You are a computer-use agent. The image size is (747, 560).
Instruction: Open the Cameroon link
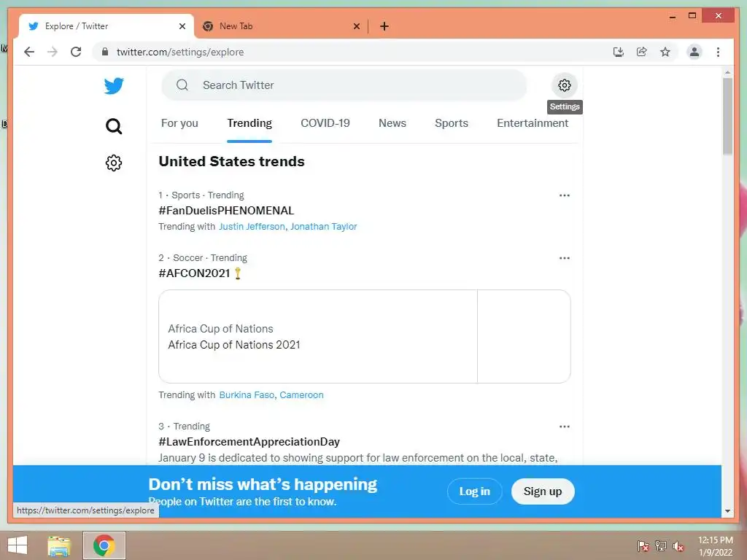click(x=301, y=395)
